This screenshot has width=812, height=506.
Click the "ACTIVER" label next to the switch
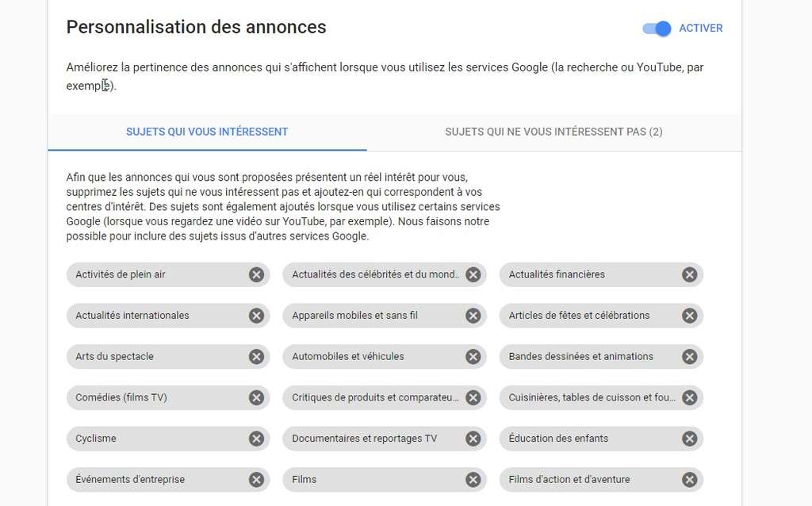click(701, 29)
